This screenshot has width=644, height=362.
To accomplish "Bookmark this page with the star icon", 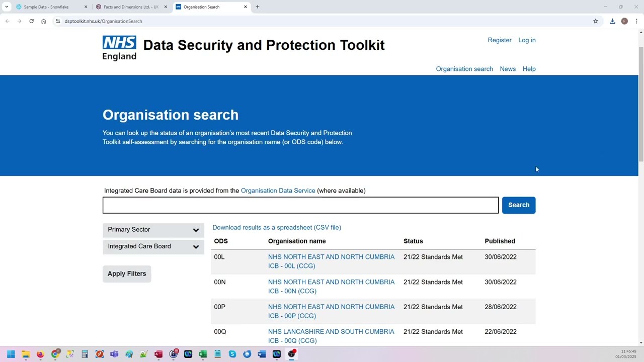I will coord(596,21).
